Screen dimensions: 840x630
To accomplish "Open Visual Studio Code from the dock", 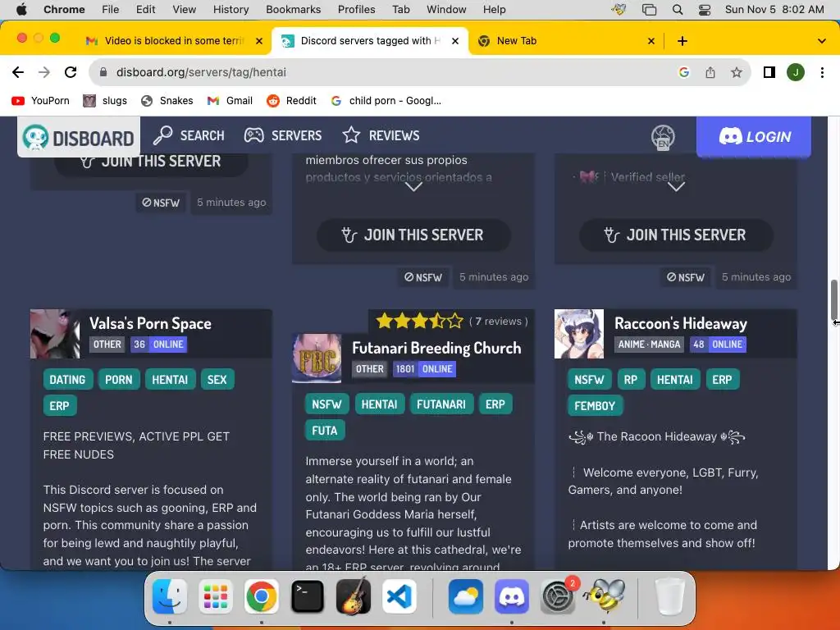I will (x=399, y=596).
